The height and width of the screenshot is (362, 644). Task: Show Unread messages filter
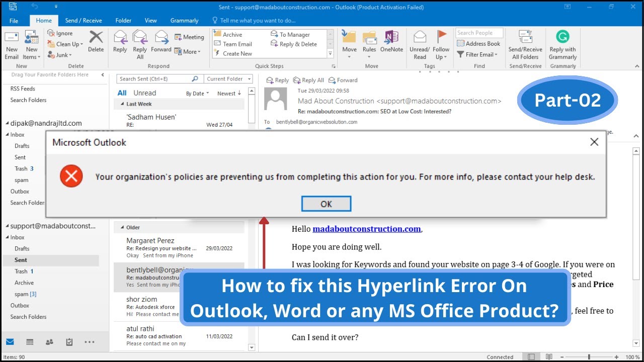[x=145, y=93]
